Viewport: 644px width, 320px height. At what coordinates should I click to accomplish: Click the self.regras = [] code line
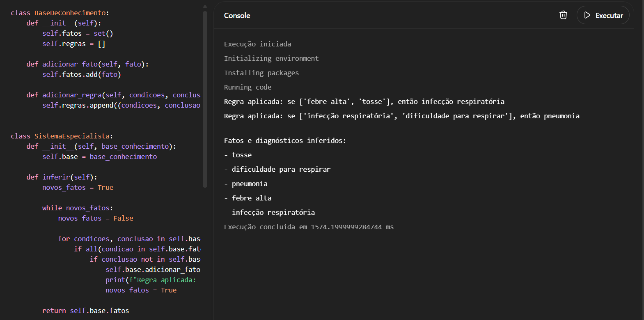74,44
